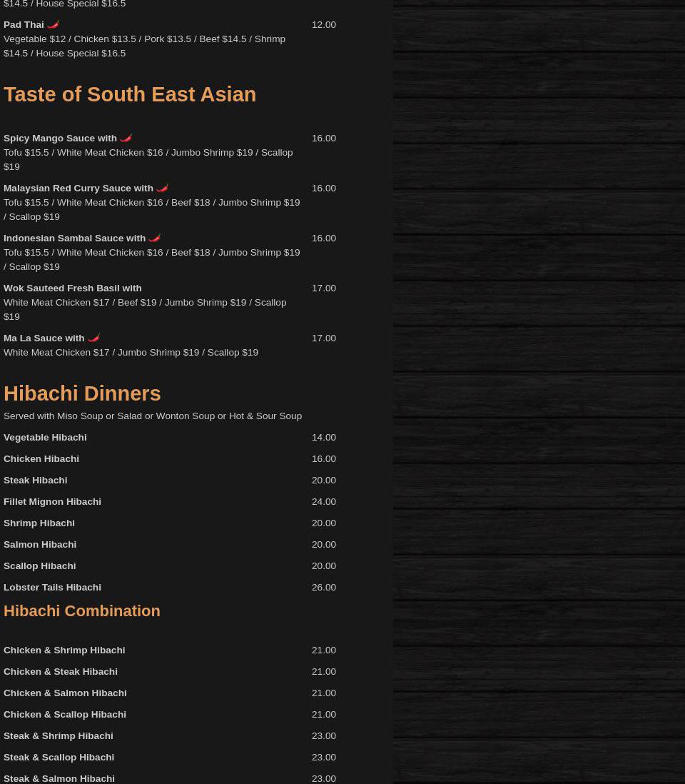Click the soup or salad choices note

click(153, 416)
